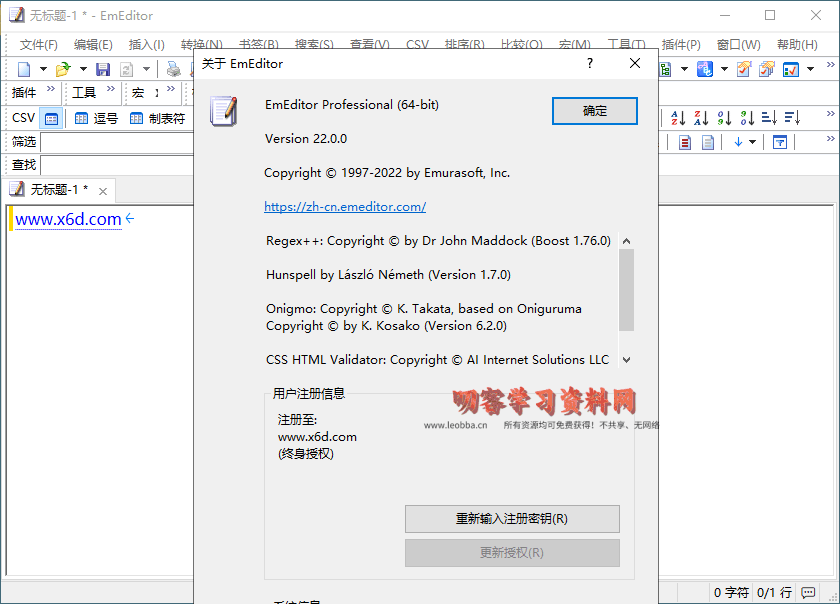This screenshot has height=604, width=840.
Task: Expand the sort toolbar overflow chevron
Action: [x=830, y=114]
